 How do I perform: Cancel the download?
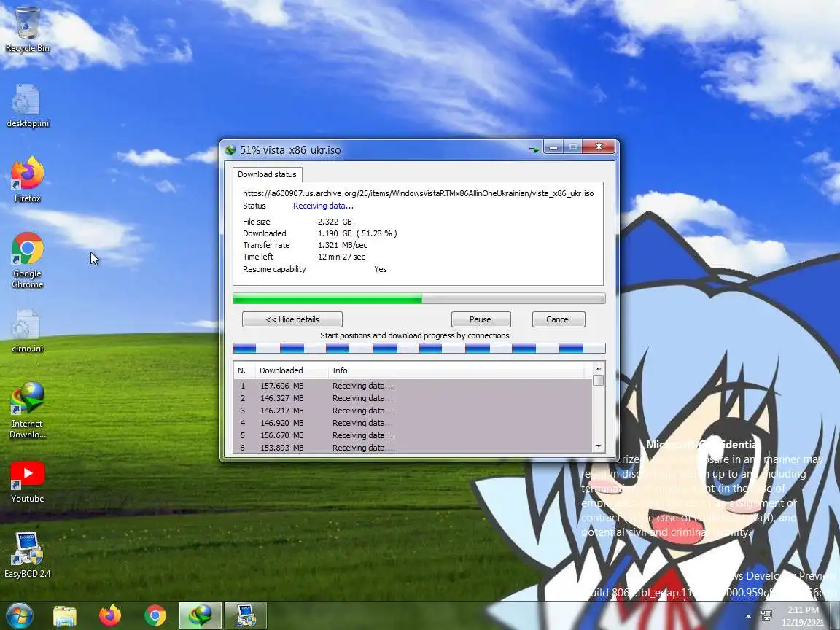click(559, 319)
